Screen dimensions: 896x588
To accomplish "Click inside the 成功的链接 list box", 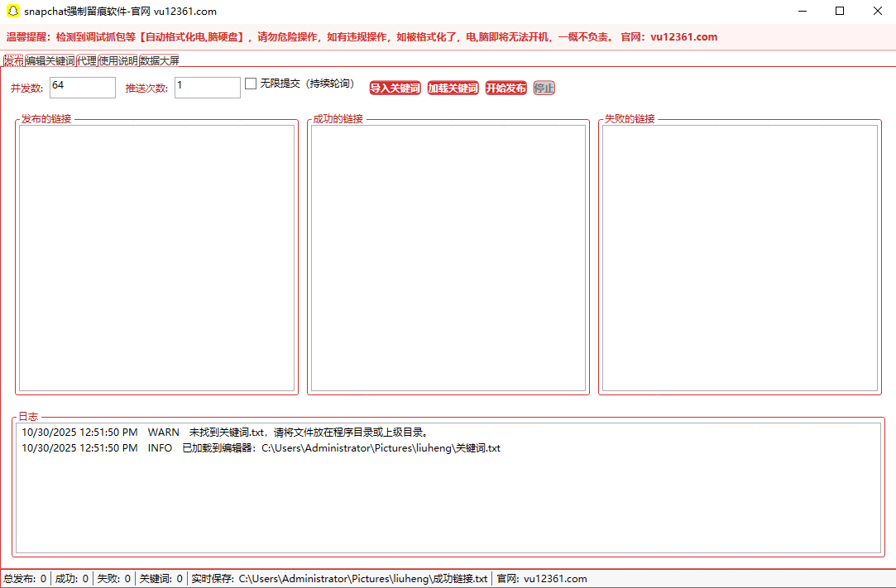I will (448, 257).
